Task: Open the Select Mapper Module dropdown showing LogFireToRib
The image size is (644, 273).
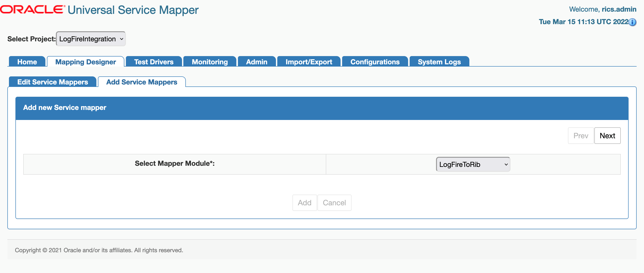Action: (x=472, y=164)
